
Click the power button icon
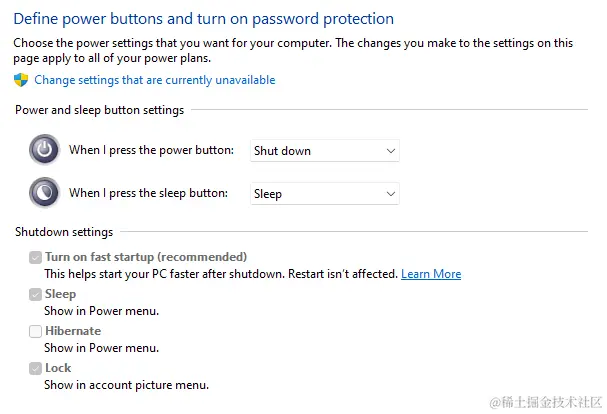pos(44,150)
